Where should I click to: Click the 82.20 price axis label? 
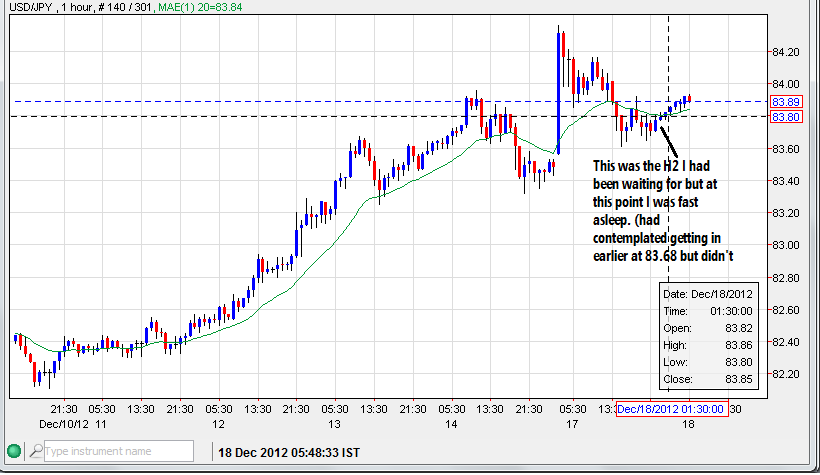click(786, 374)
